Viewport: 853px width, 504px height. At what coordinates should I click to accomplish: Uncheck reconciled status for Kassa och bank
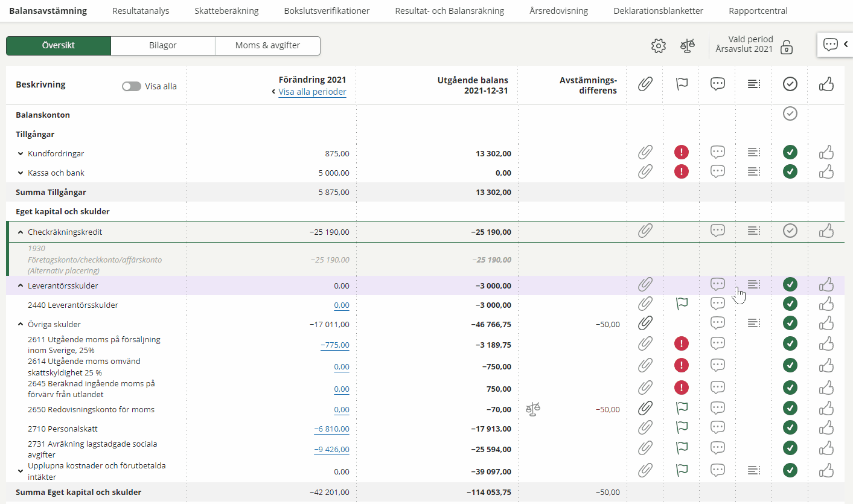pyautogui.click(x=790, y=171)
